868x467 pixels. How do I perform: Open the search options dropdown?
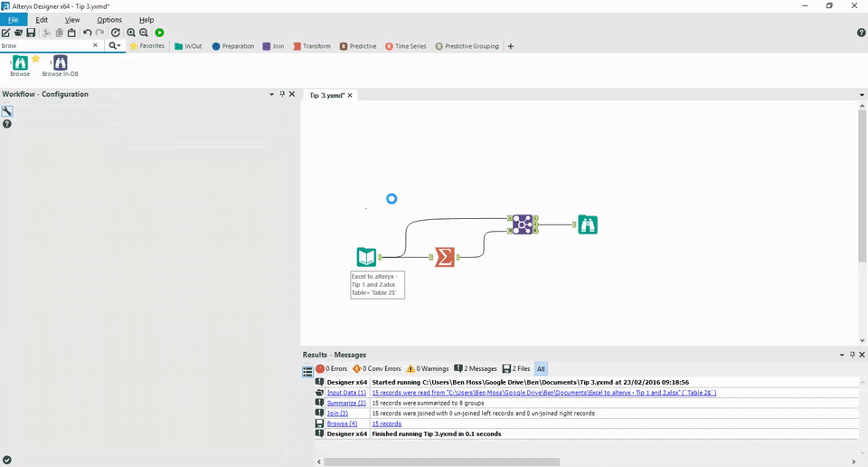115,45
